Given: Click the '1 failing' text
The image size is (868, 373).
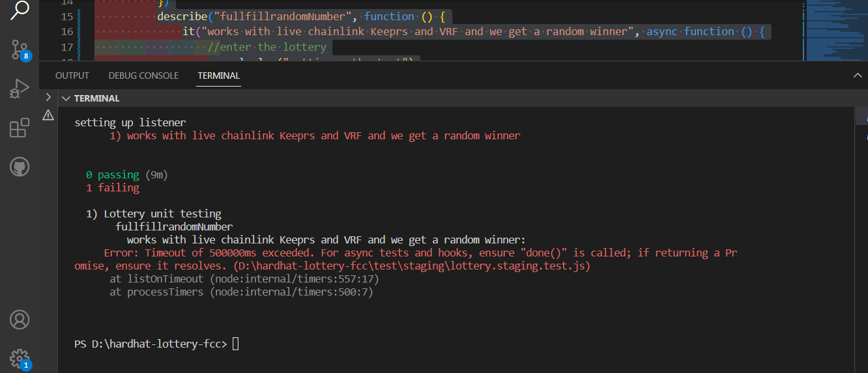Looking at the screenshot, I should click(x=113, y=187).
